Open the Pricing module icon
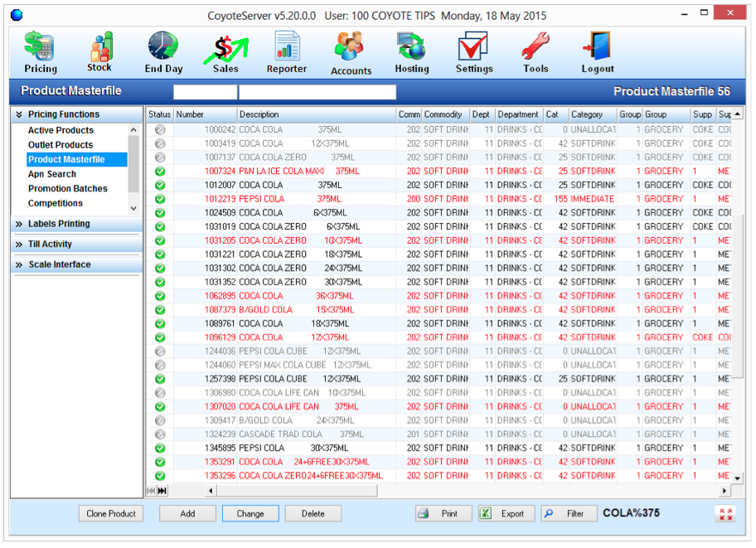 click(41, 52)
